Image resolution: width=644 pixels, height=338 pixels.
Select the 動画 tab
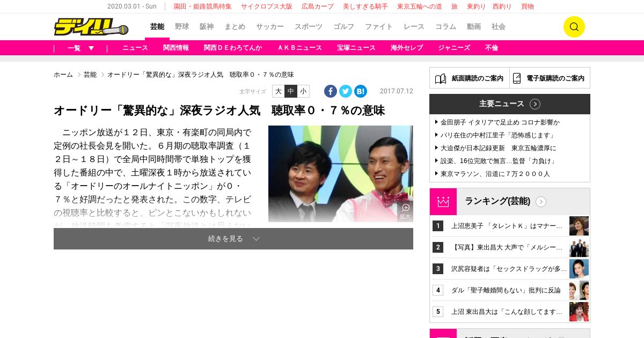point(474,27)
